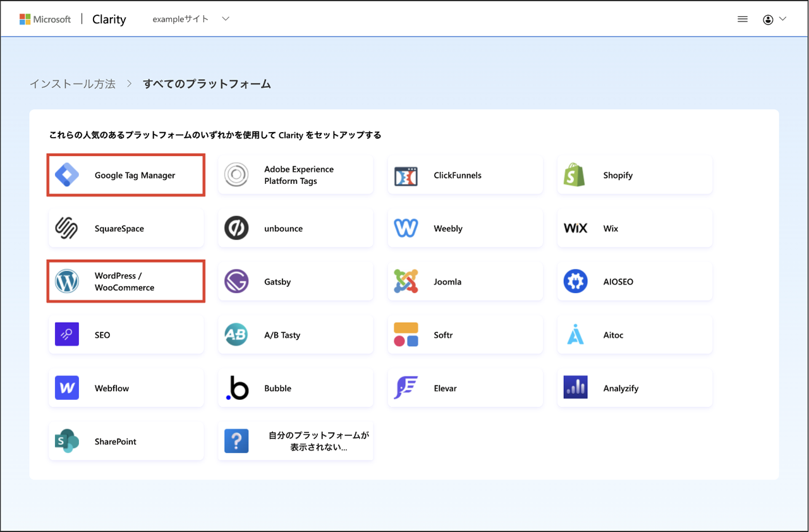
Task: Select the SharePoint label
Action: click(x=116, y=441)
